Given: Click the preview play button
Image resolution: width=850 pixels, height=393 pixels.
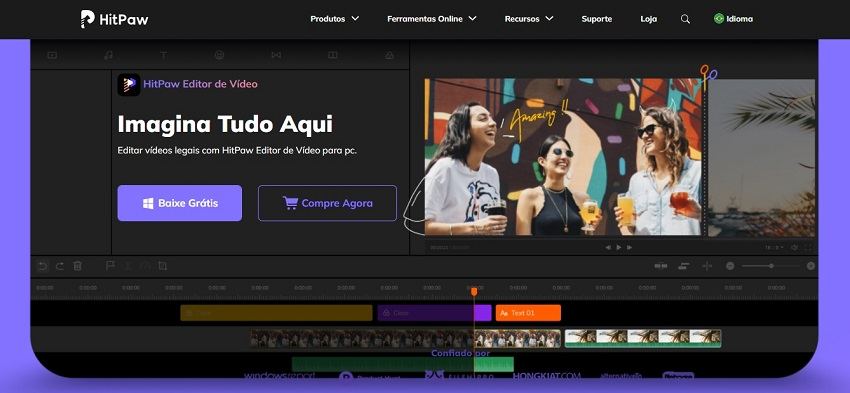Looking at the screenshot, I should tap(619, 247).
